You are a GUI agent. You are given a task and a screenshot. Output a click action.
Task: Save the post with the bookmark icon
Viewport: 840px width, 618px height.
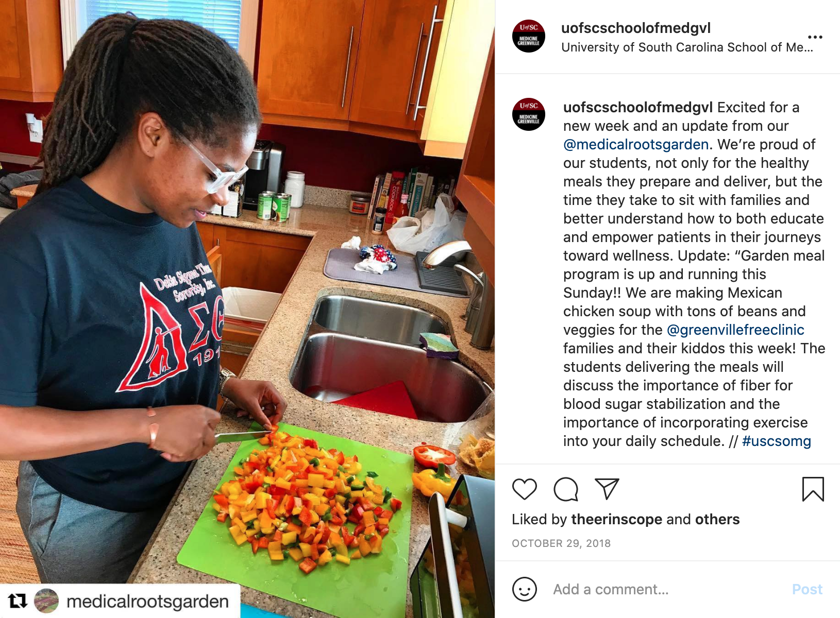tap(813, 489)
